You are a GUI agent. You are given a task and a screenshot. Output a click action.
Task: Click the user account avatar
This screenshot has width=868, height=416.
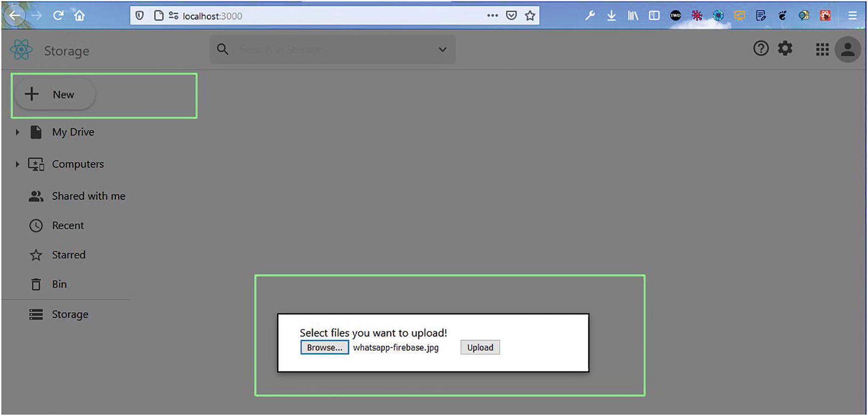(847, 49)
